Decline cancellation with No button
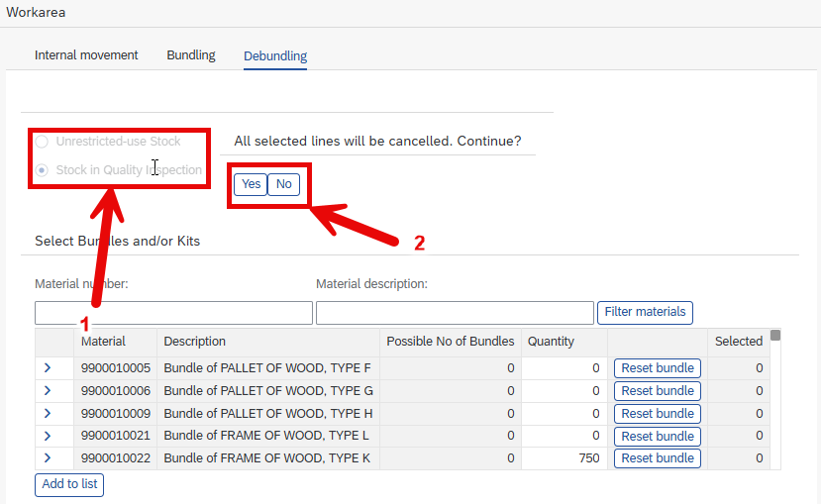 point(284,184)
